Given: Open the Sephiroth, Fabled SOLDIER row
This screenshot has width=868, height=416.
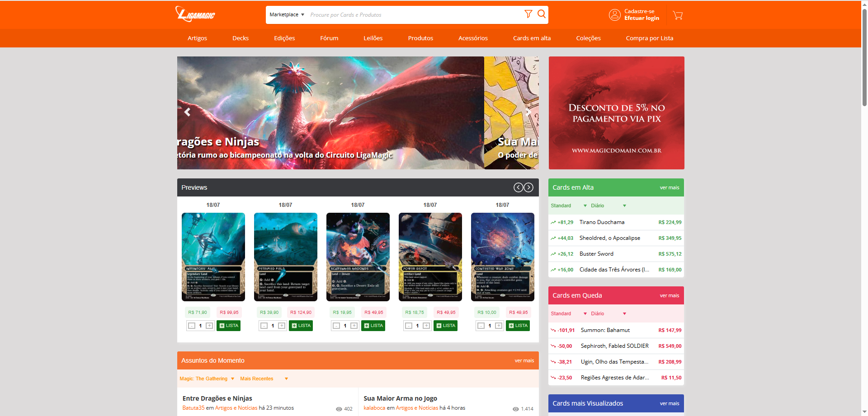Looking at the screenshot, I should click(x=616, y=346).
